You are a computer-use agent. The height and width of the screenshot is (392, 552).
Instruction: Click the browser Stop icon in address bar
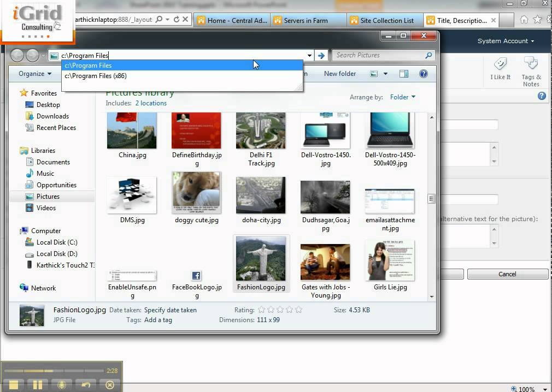[x=185, y=19]
